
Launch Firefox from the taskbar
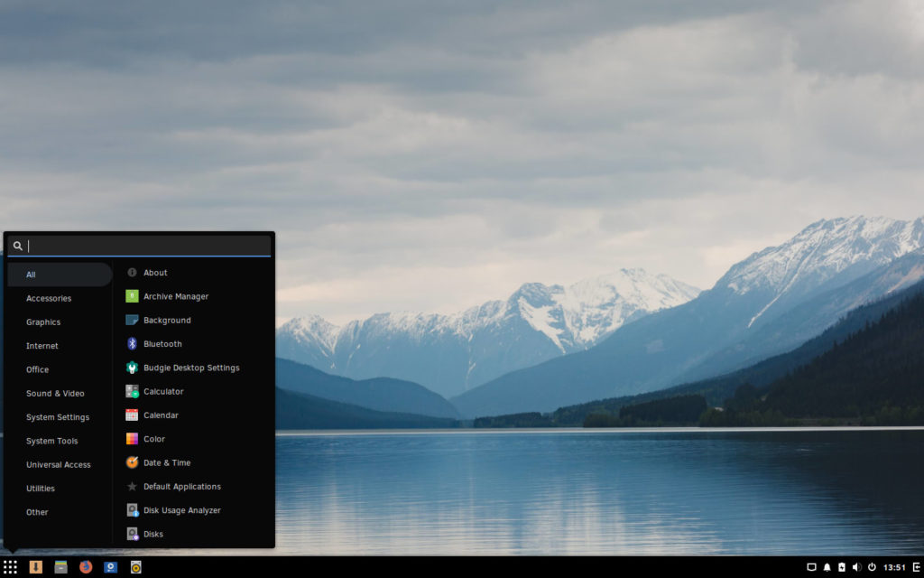tap(85, 567)
